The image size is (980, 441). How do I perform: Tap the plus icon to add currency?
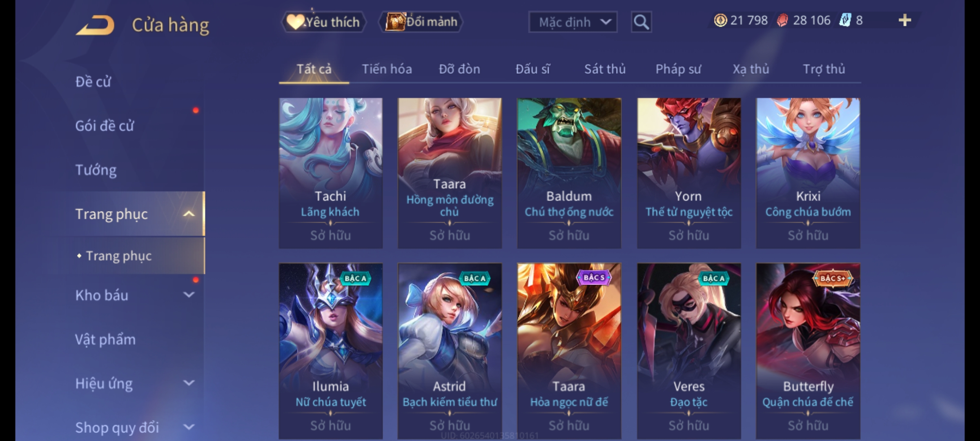tap(905, 20)
